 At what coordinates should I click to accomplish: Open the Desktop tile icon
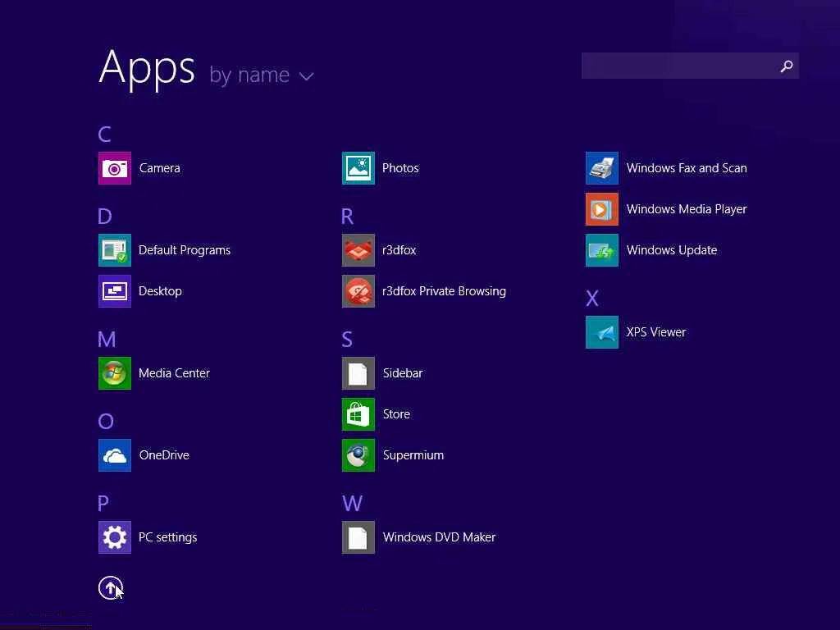115,291
